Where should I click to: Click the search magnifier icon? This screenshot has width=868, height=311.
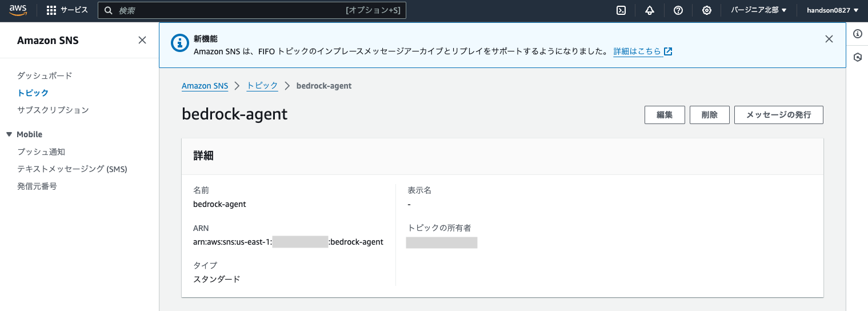coord(109,10)
